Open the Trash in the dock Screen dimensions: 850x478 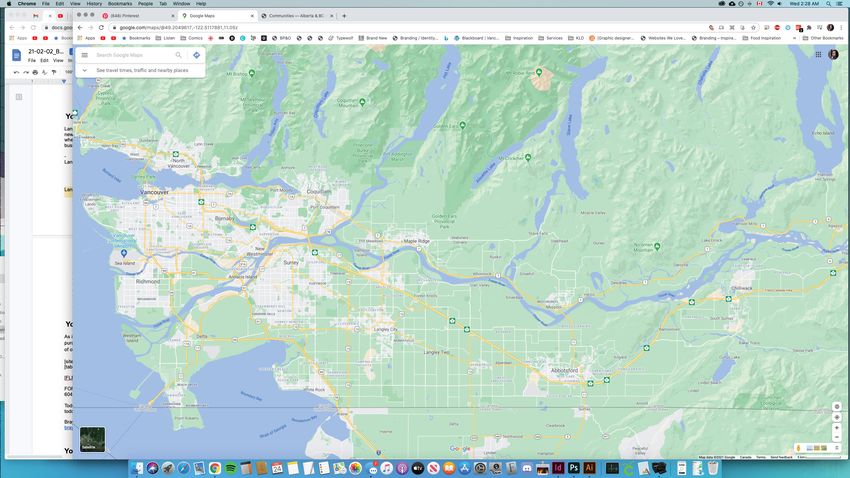pos(713,468)
